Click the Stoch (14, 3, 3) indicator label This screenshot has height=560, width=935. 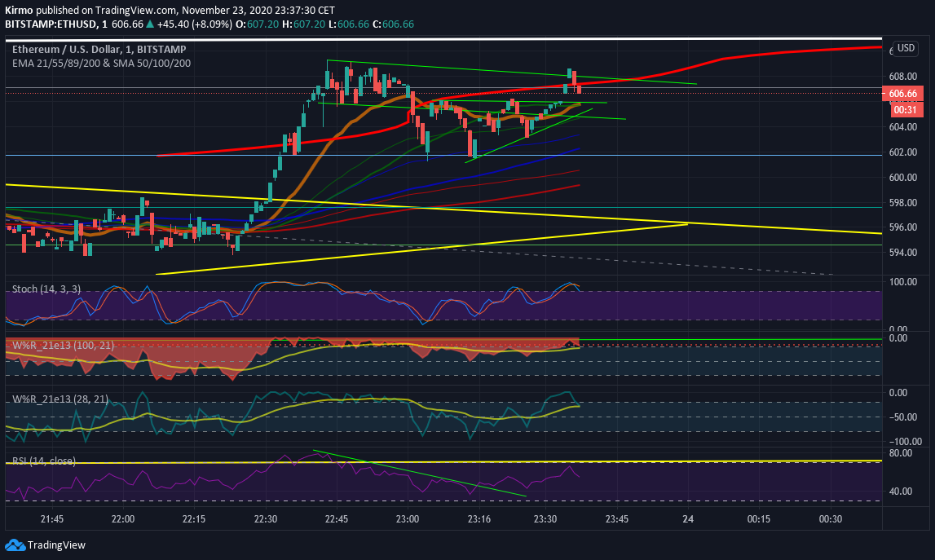coord(46,289)
